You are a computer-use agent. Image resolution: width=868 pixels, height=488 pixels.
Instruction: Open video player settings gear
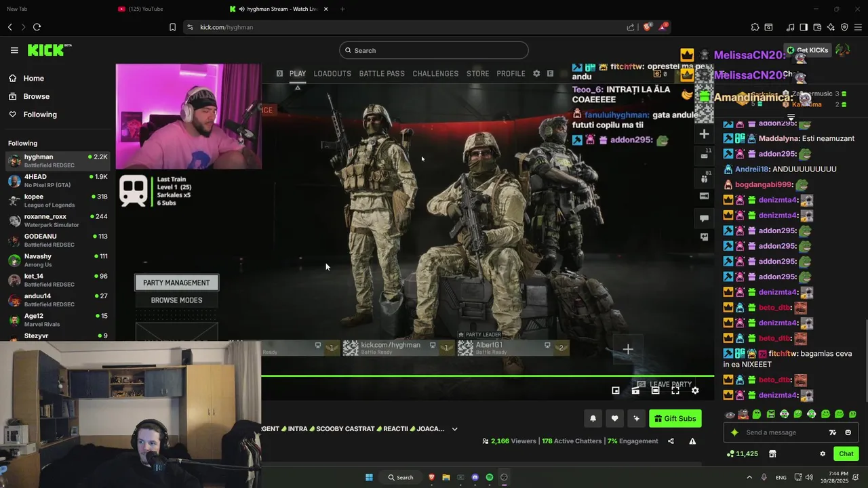tap(695, 390)
